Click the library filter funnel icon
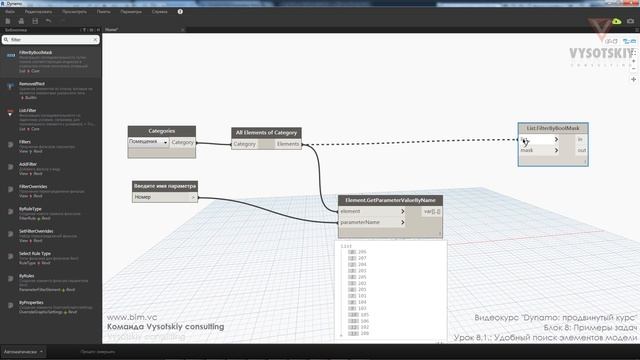The image size is (640, 360). [84, 30]
